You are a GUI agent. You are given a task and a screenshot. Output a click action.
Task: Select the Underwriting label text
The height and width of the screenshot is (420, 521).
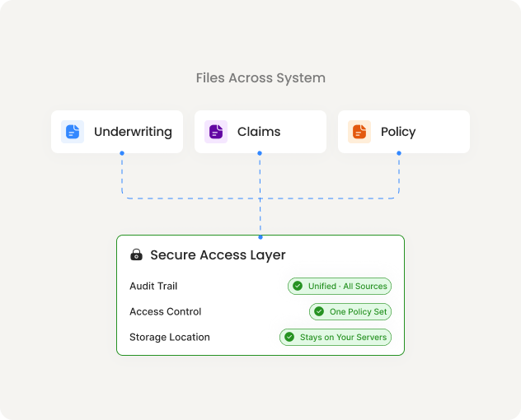(133, 132)
